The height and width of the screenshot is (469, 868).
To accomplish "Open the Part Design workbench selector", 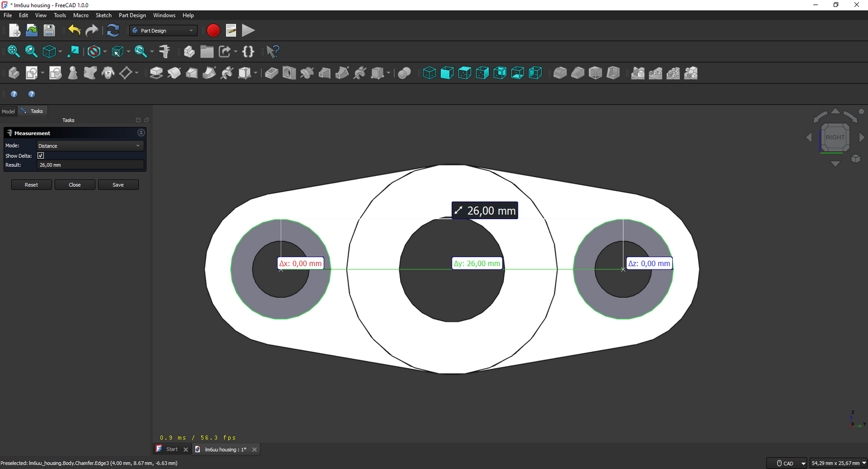I will pos(163,31).
